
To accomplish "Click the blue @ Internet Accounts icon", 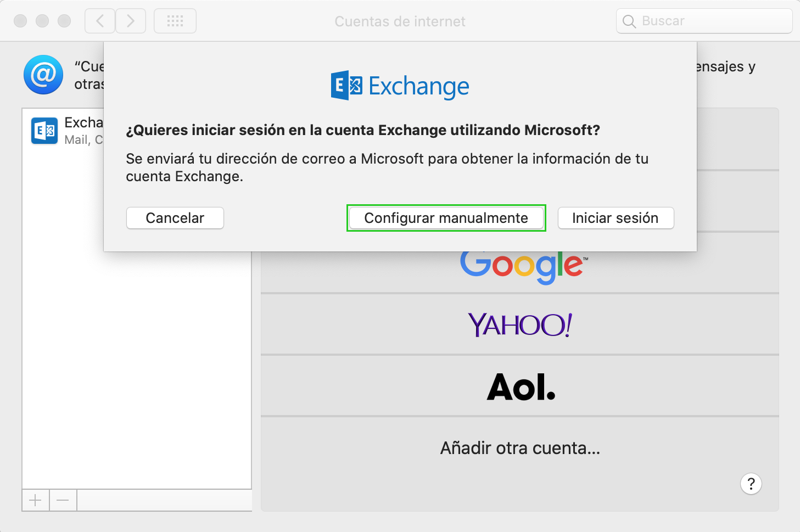I will (x=43, y=75).
